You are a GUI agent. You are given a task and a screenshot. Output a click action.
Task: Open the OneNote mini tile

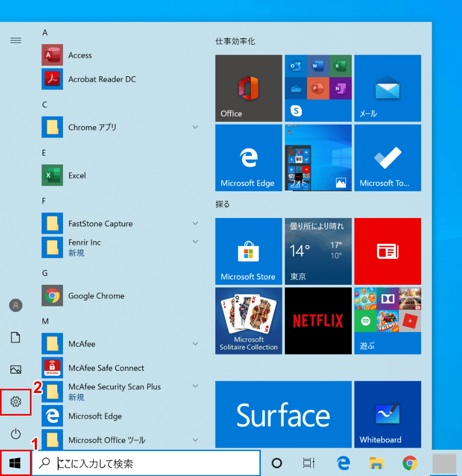pyautogui.click(x=340, y=88)
